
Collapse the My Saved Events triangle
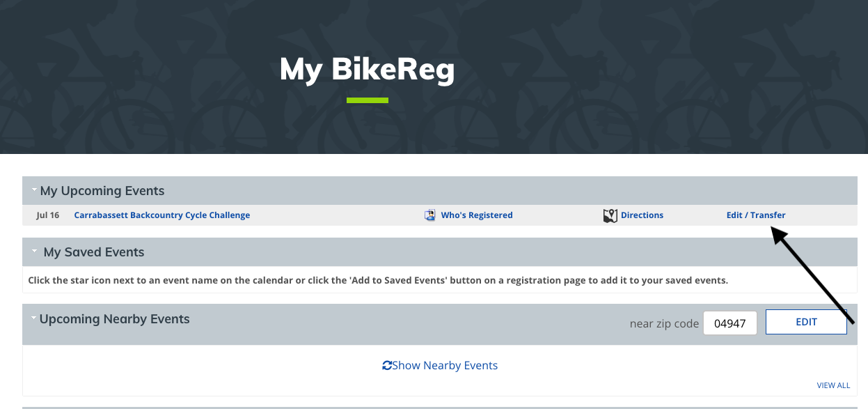tap(34, 251)
